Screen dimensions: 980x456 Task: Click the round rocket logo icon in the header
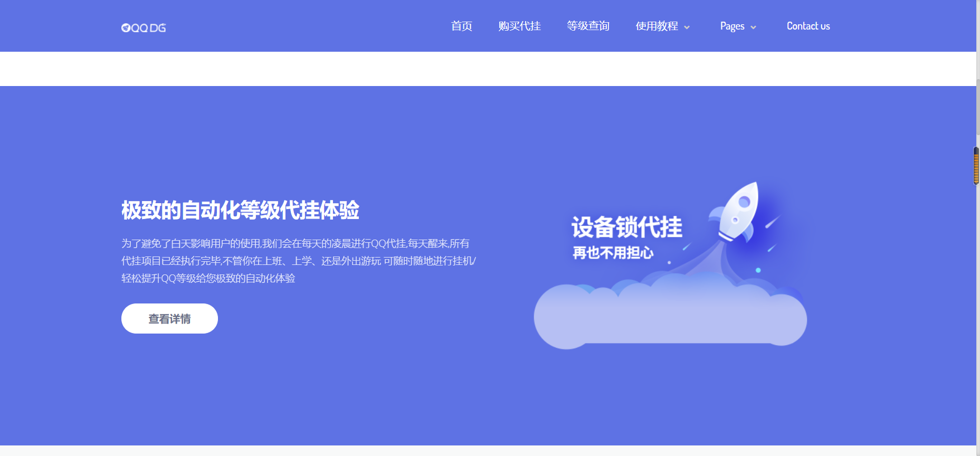click(126, 28)
